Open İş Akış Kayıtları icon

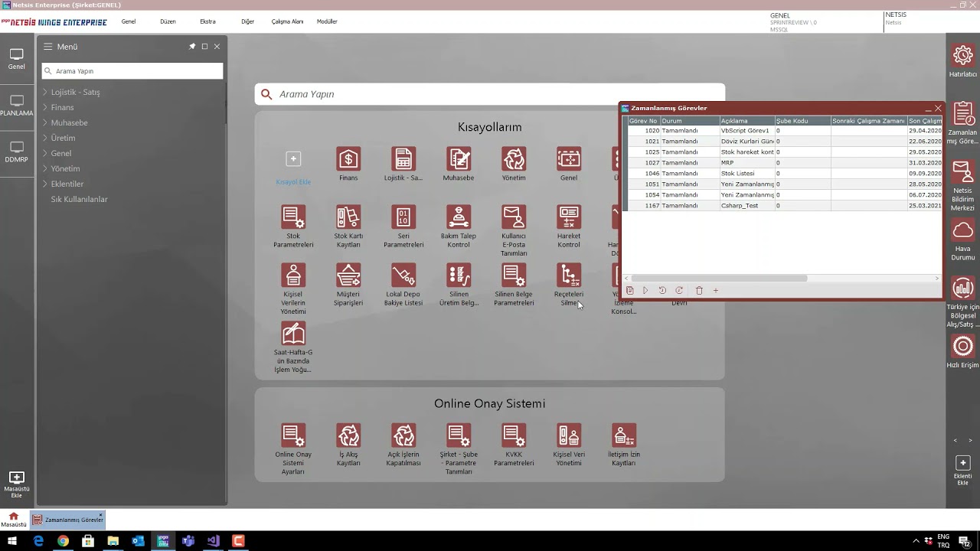point(348,435)
